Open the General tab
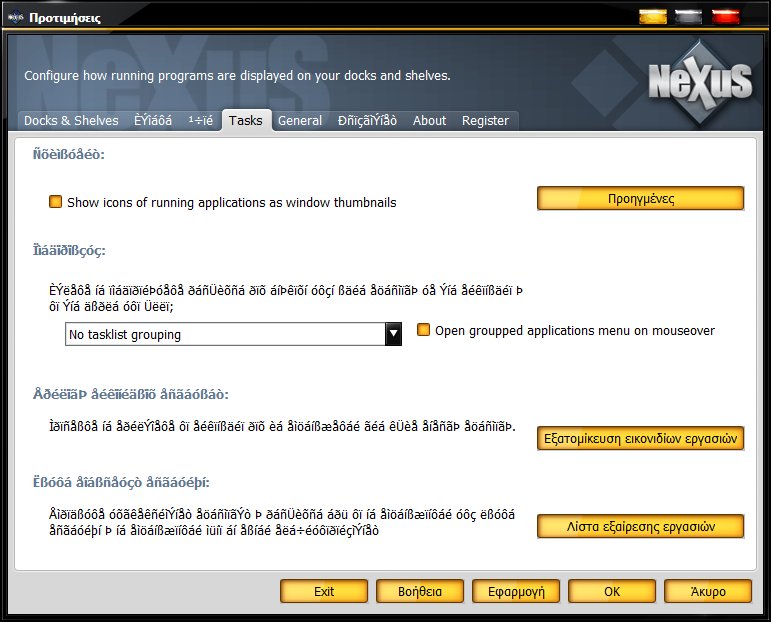The height and width of the screenshot is (622, 771). [300, 121]
